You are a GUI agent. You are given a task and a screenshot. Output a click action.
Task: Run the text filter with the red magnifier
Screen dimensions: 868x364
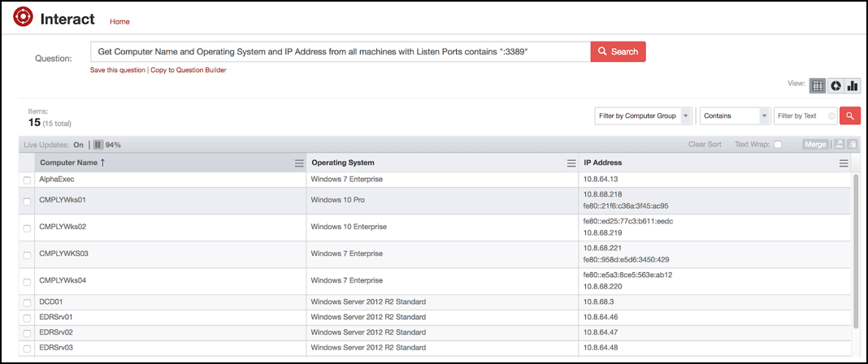coord(850,115)
